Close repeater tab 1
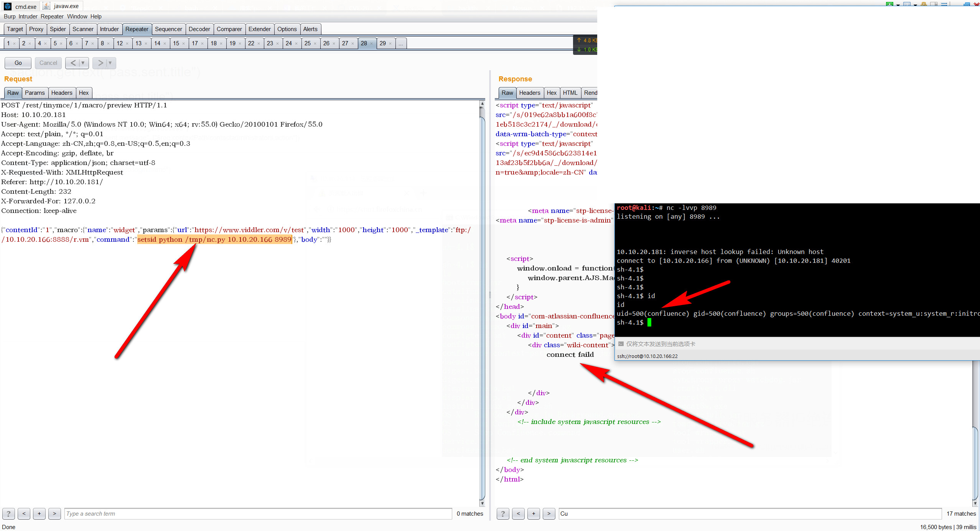 click(14, 44)
